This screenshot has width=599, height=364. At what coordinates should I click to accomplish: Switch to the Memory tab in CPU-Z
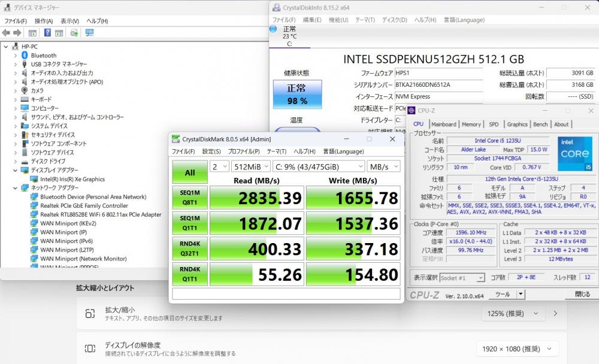(471, 124)
